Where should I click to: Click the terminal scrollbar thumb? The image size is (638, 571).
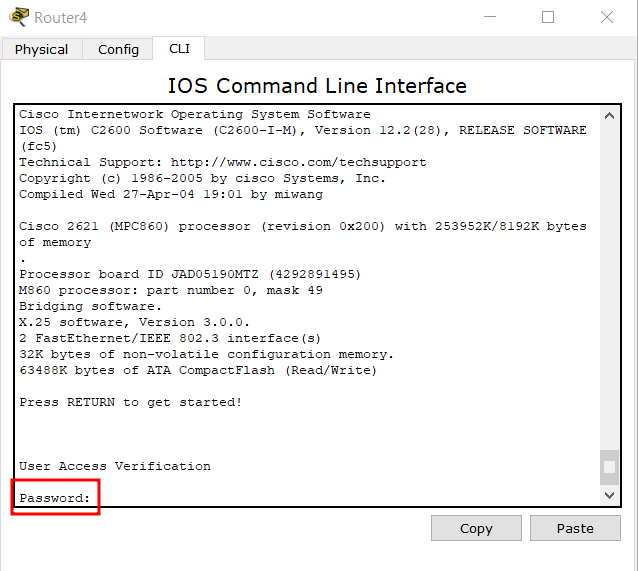pos(609,467)
